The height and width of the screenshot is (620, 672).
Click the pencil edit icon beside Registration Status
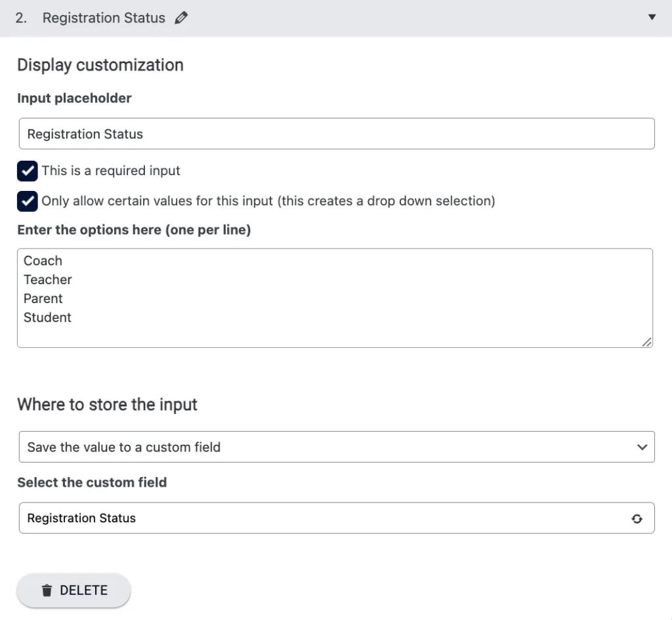pos(181,18)
